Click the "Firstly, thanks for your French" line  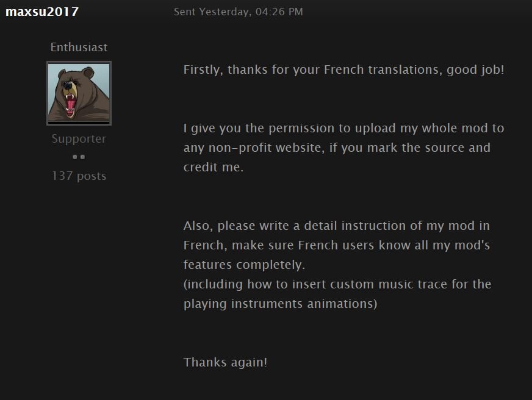(343, 70)
